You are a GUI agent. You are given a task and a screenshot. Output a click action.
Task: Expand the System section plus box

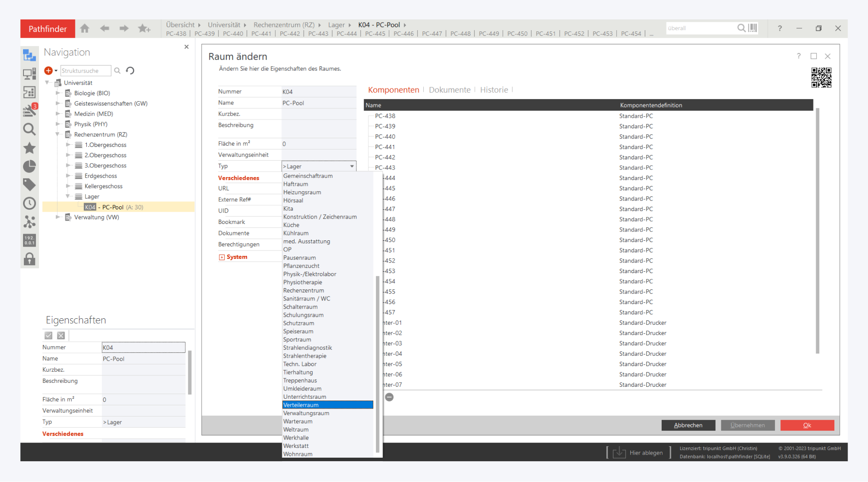pyautogui.click(x=221, y=257)
